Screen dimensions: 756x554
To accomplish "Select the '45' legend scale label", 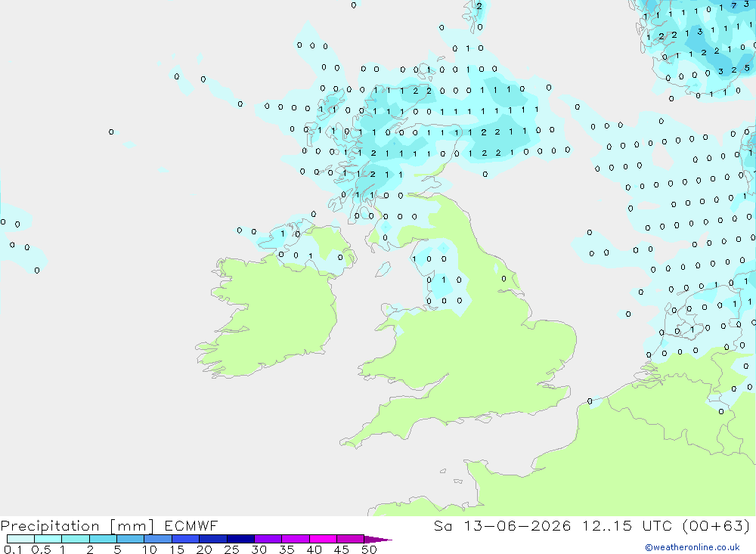I will click(x=342, y=549).
